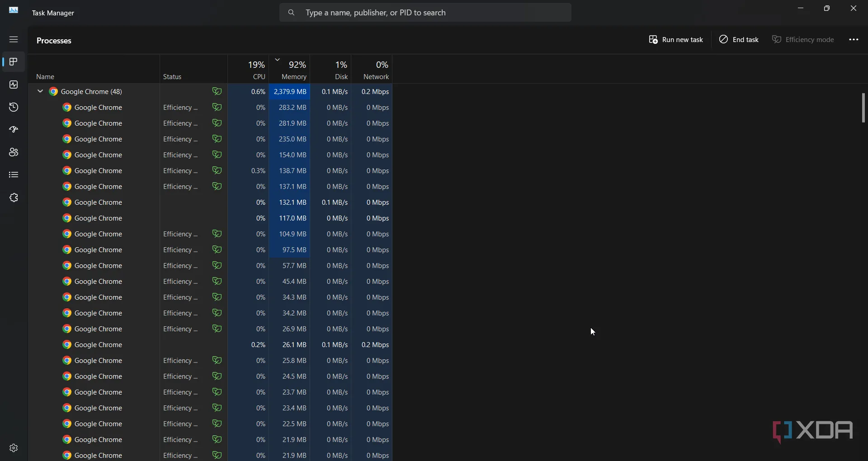Image resolution: width=868 pixels, height=461 pixels.
Task: Click efficiency leaf icon on 281.9 MB row
Action: pyautogui.click(x=217, y=123)
